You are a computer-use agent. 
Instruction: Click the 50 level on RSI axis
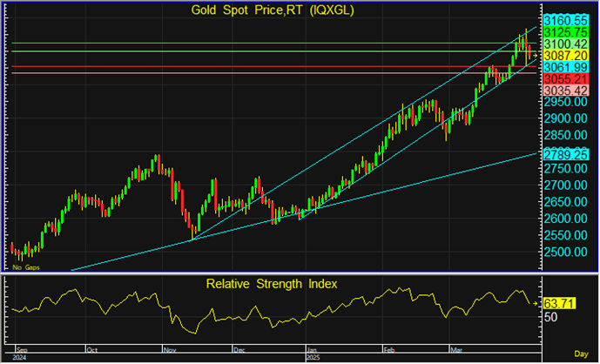550,319
